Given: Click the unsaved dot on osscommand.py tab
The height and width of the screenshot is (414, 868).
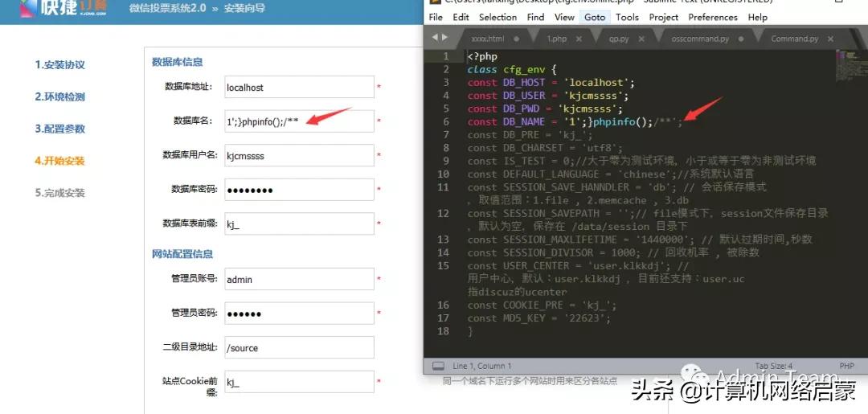Looking at the screenshot, I should [x=741, y=39].
